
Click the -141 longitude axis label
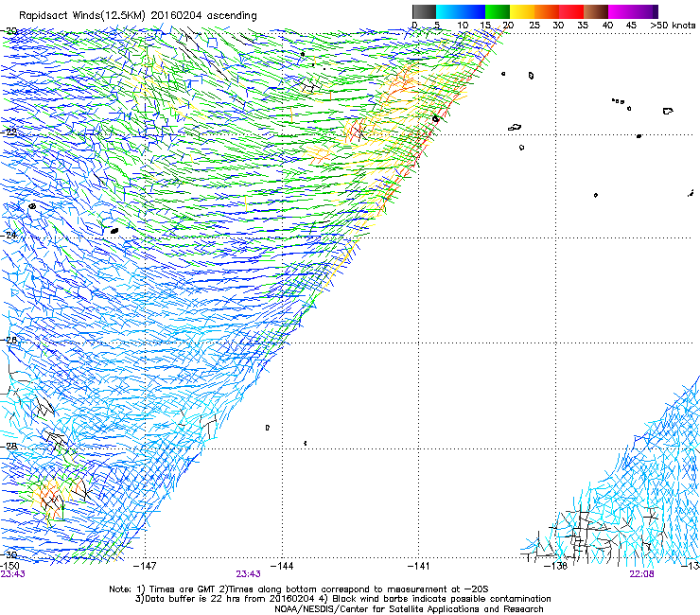[418, 566]
